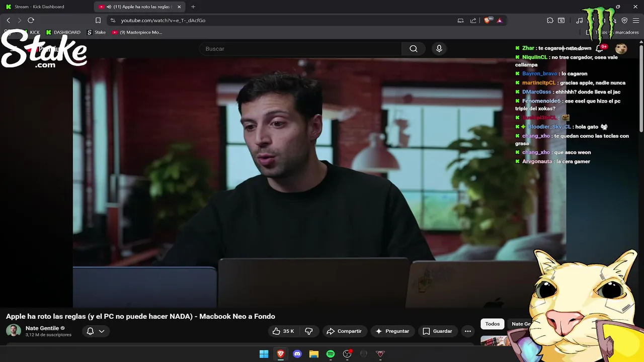Open the extensions puzzle icon
The height and width of the screenshot is (362, 644).
click(550, 20)
